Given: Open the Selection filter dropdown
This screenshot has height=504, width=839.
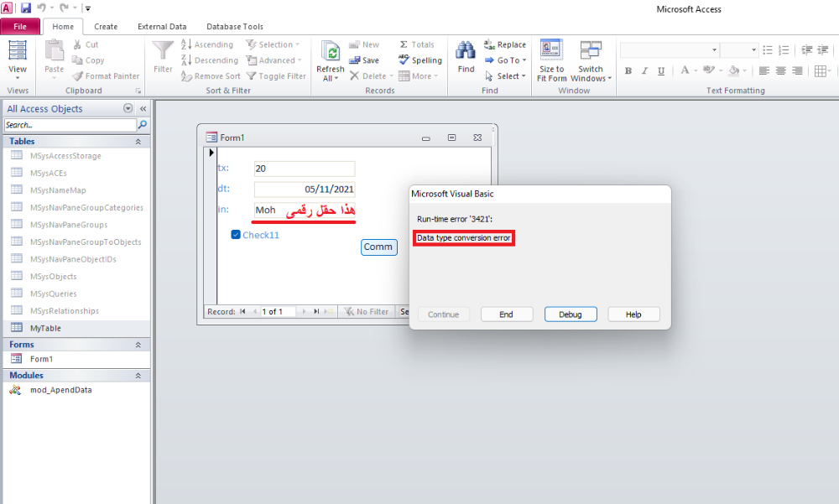Looking at the screenshot, I should pyautogui.click(x=273, y=44).
